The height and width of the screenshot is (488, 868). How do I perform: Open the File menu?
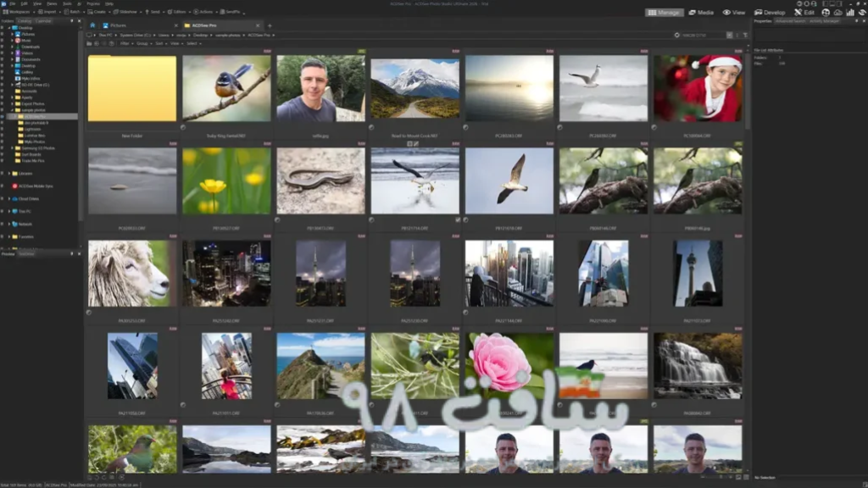(12, 3)
